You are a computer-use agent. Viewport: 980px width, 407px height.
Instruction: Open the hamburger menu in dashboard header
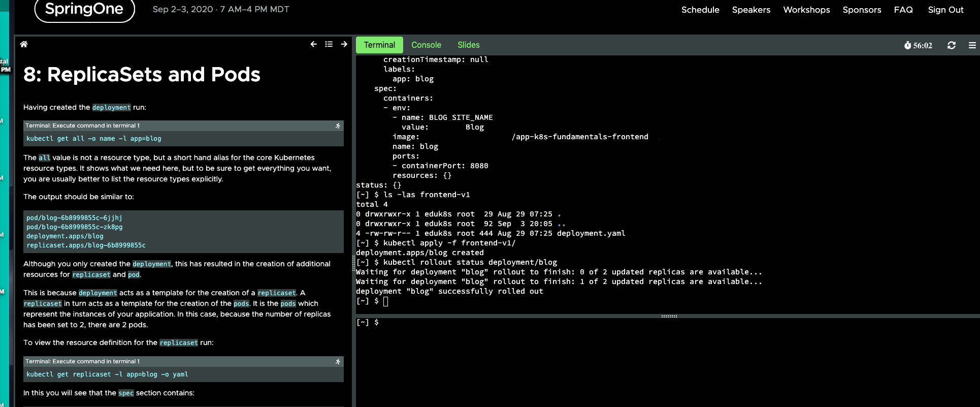[x=972, y=45]
